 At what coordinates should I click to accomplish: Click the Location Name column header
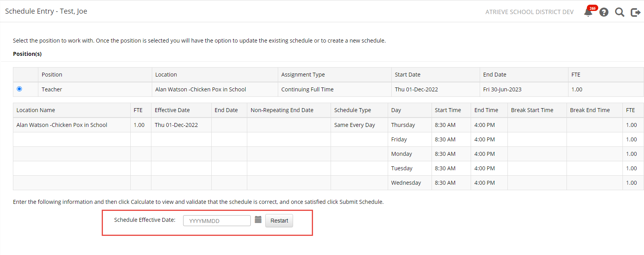click(36, 110)
